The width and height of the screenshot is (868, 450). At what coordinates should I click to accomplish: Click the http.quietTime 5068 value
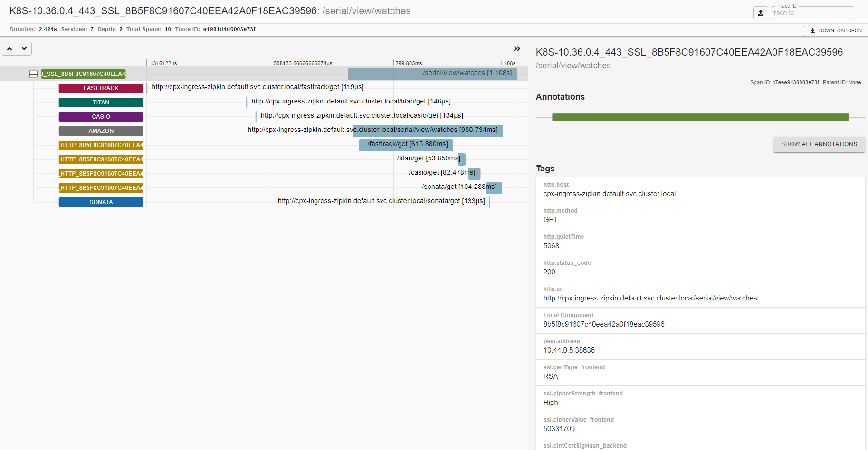(551, 246)
